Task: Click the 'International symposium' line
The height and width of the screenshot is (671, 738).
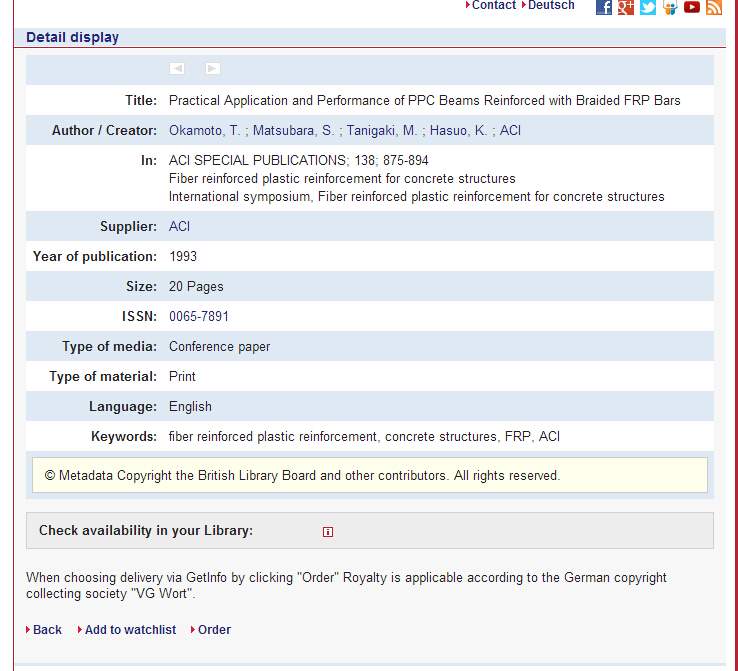Action: (x=417, y=196)
